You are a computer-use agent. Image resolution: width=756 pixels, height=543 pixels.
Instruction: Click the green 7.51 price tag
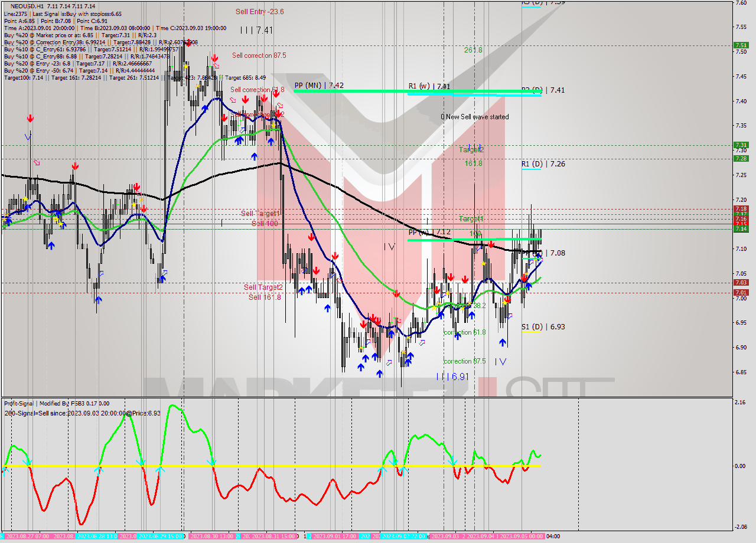point(741,45)
